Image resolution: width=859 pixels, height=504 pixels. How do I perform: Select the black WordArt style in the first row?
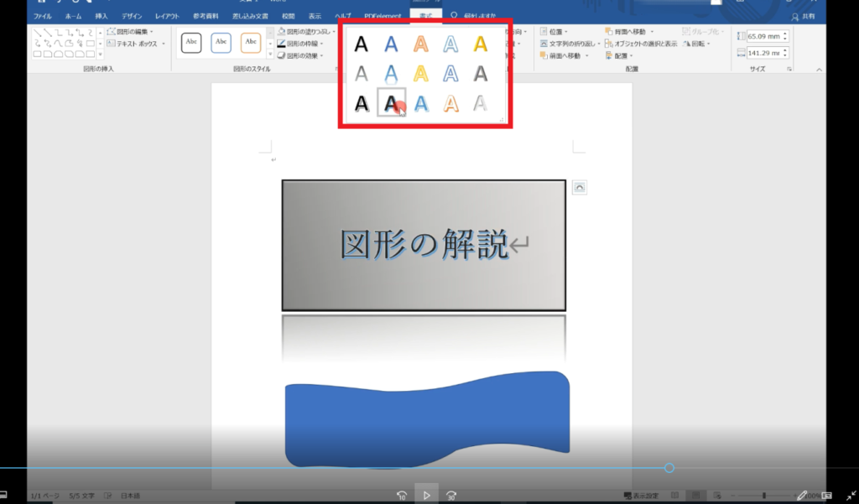[361, 44]
